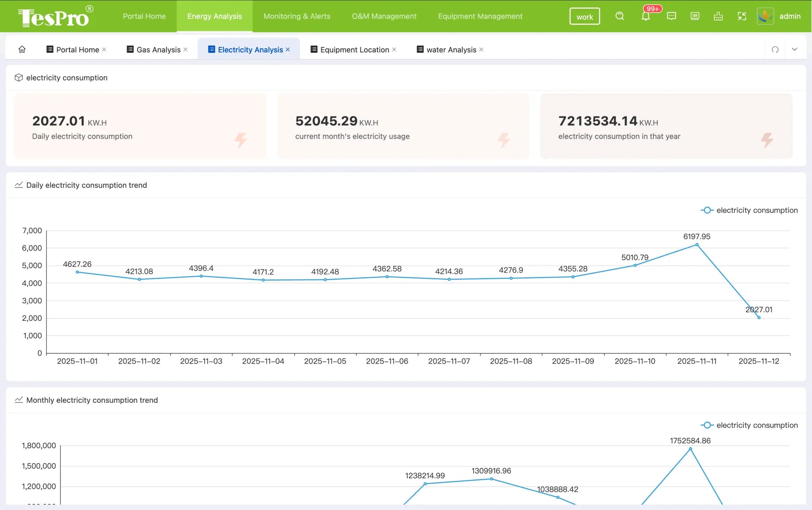
Task: Open the screen display icon in header
Action: point(695,16)
